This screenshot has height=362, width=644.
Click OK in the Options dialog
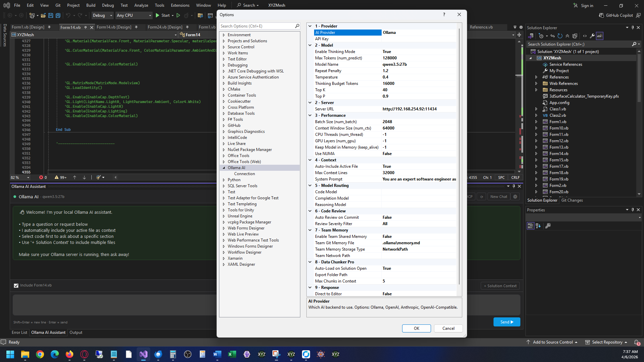pos(417,328)
